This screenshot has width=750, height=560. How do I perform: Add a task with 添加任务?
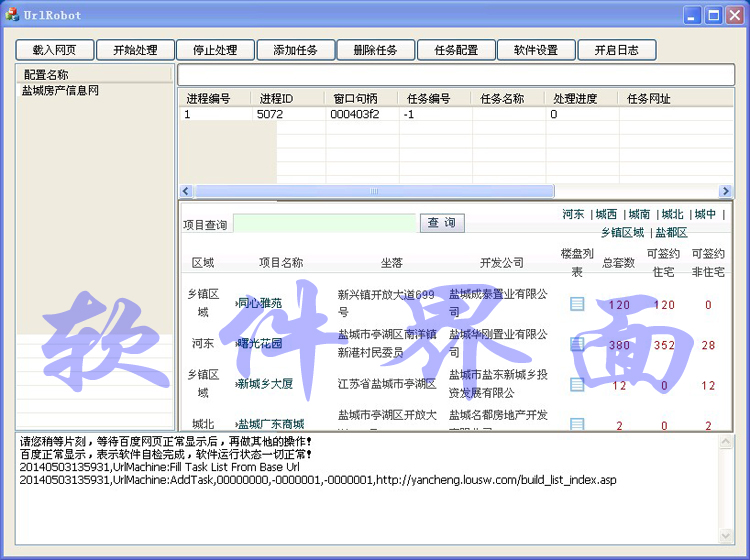[296, 50]
